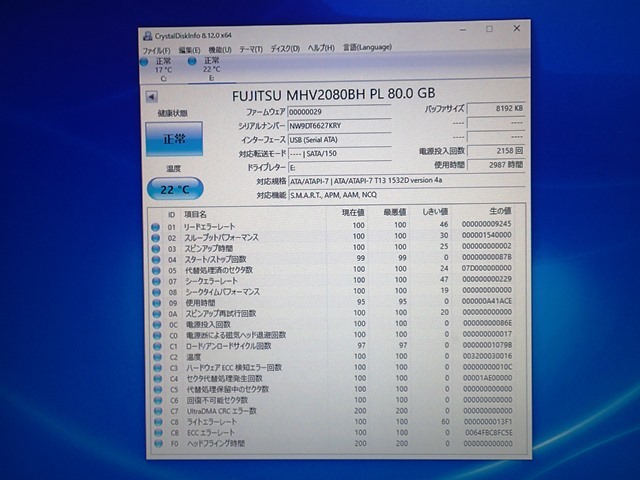
Task: Maximize the CrystalDiskInfo window
Action: click(489, 29)
